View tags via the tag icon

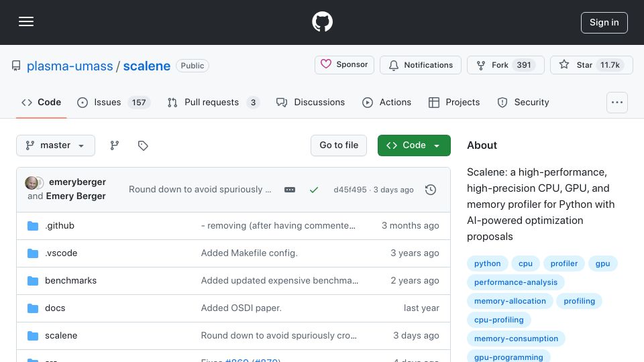click(x=143, y=145)
